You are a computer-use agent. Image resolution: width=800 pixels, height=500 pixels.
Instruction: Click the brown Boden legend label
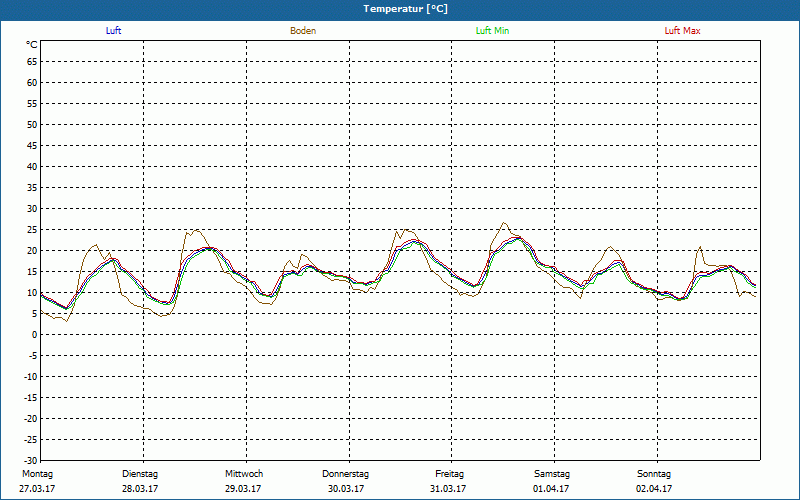[303, 31]
